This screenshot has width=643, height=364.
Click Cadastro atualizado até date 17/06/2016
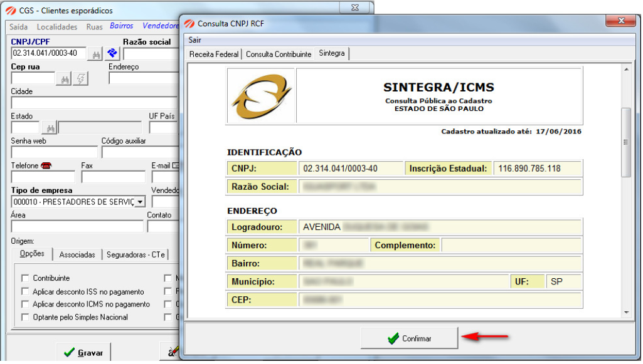pos(558,132)
